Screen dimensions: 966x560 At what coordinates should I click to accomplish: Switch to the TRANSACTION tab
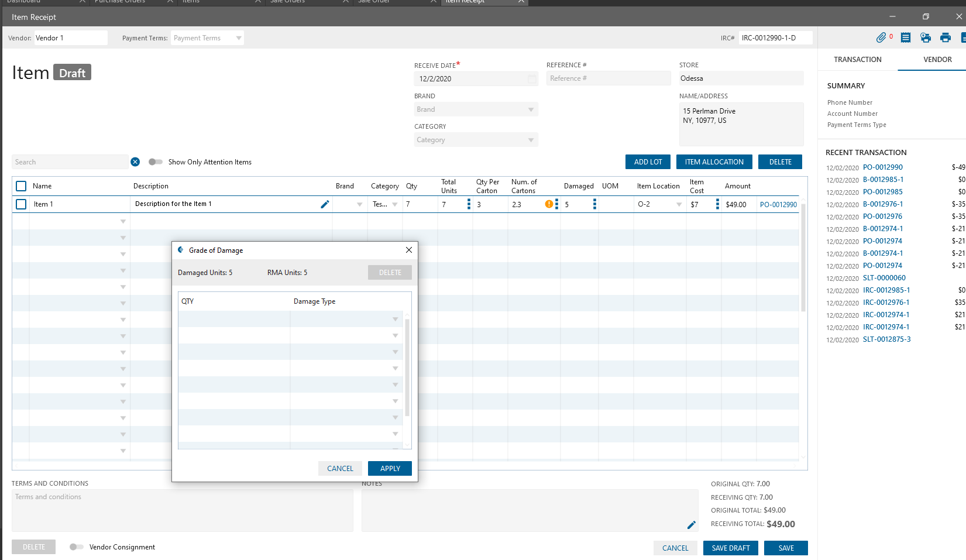pos(857,60)
